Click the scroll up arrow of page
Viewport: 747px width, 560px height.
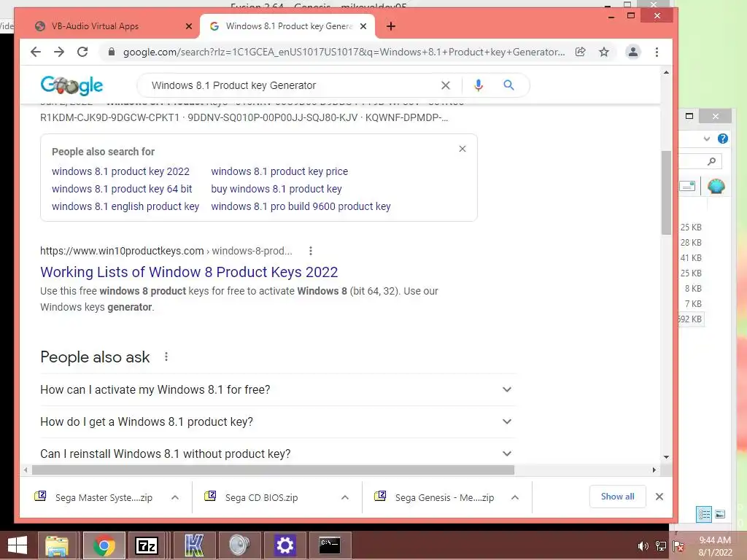[666, 72]
